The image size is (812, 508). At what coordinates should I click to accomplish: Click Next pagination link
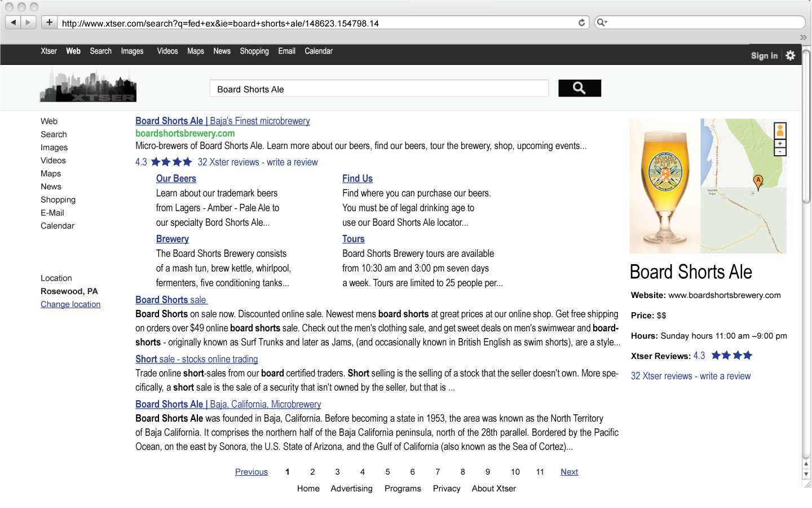coord(570,472)
